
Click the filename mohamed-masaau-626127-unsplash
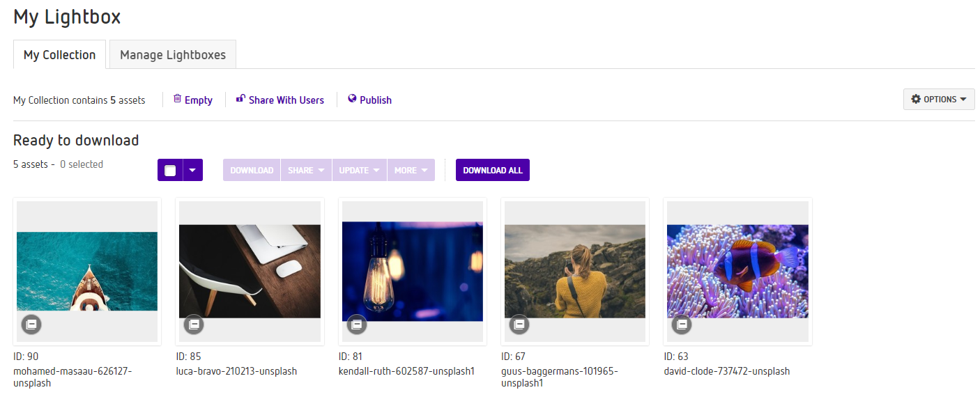[72, 377]
